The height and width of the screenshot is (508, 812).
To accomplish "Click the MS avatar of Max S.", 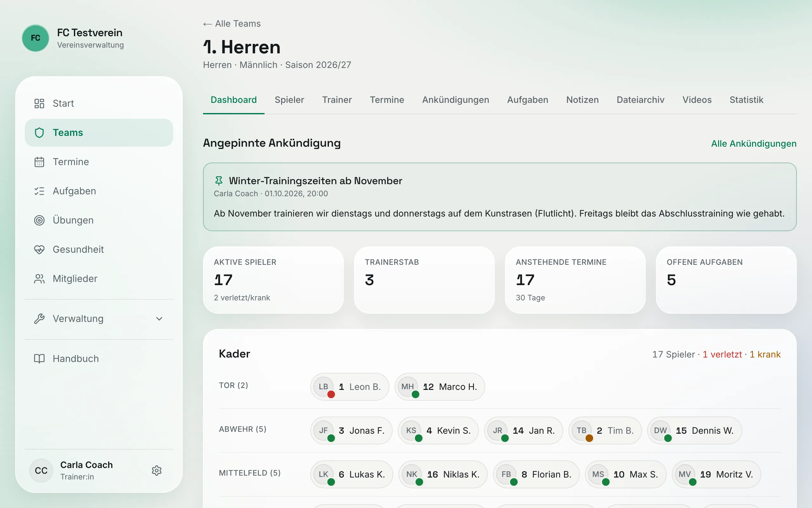I will (598, 474).
